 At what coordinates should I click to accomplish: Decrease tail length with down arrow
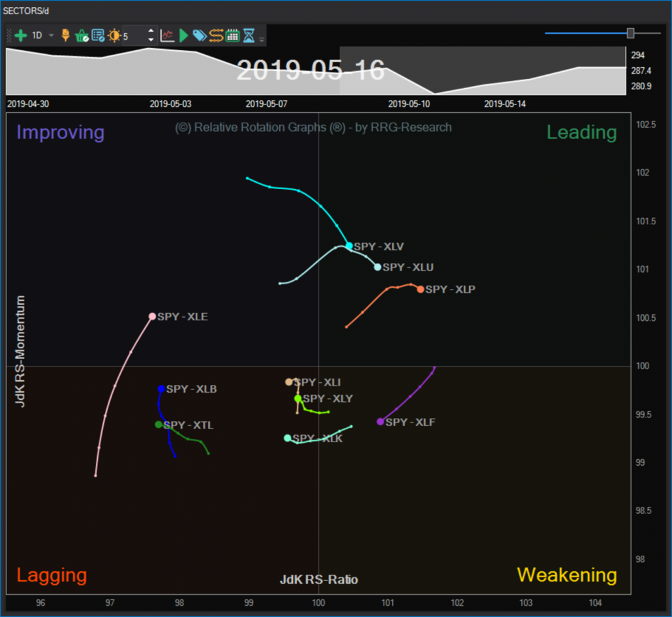click(x=151, y=40)
